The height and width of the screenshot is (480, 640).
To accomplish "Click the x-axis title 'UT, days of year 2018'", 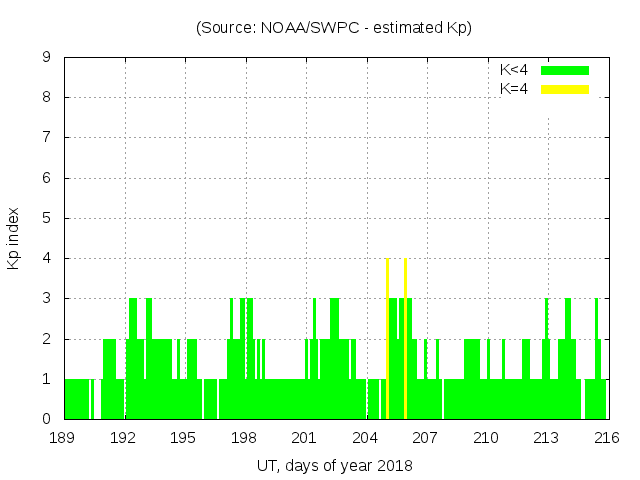I will 334,465.
